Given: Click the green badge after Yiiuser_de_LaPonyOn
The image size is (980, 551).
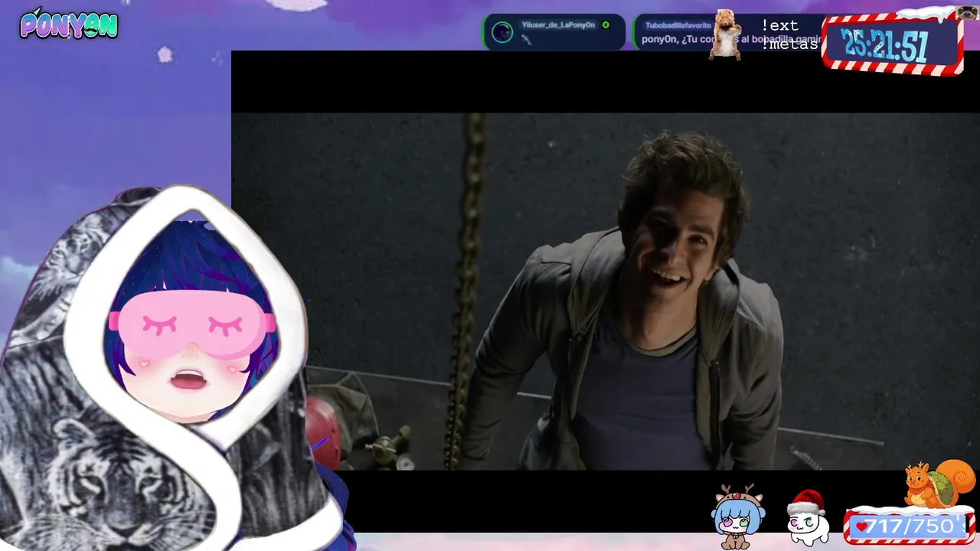Looking at the screenshot, I should pos(606,25).
